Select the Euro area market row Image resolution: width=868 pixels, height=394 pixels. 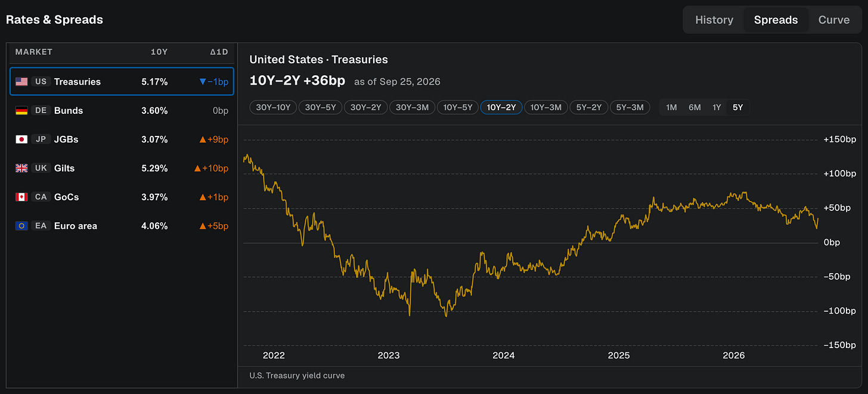122,226
